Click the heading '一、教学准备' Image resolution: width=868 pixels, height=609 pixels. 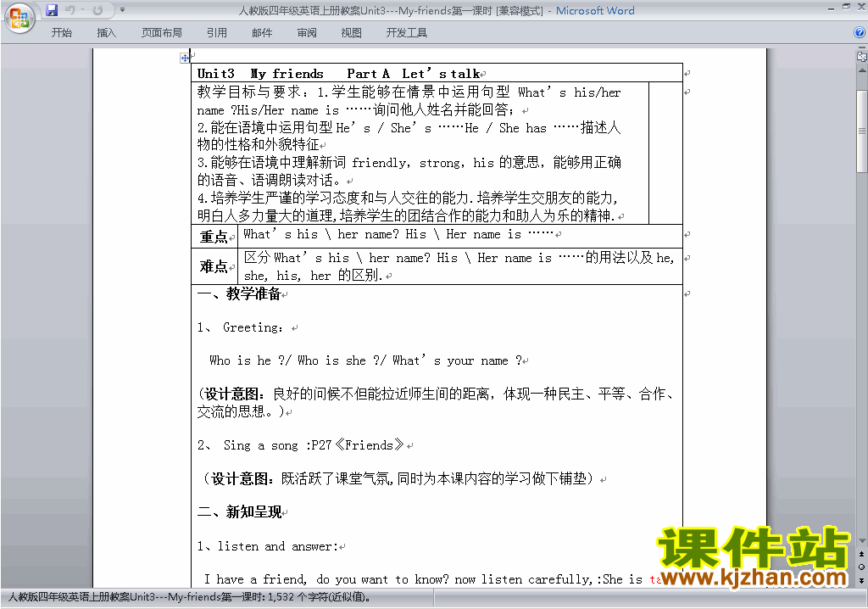point(239,293)
